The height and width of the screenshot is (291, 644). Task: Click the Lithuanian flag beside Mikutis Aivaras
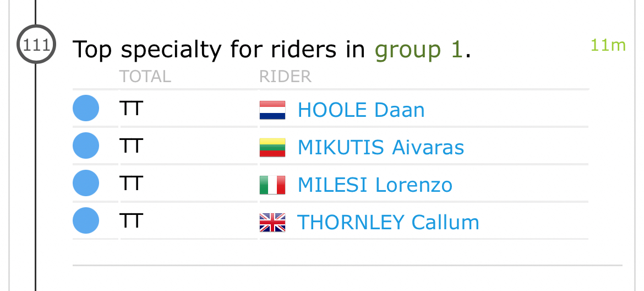pyautogui.click(x=272, y=148)
